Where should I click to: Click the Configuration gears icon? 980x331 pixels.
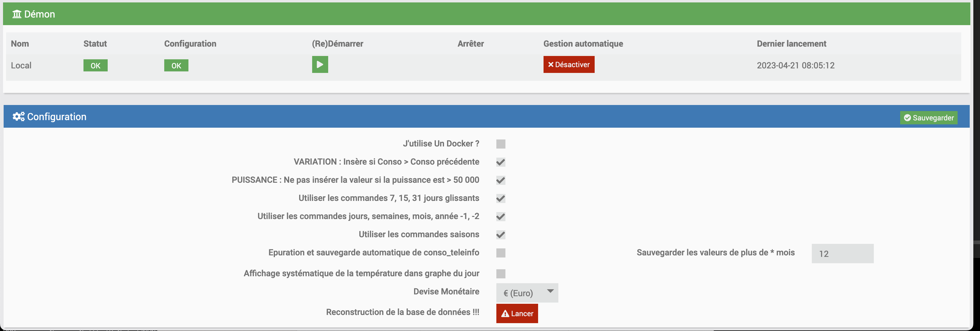(18, 117)
